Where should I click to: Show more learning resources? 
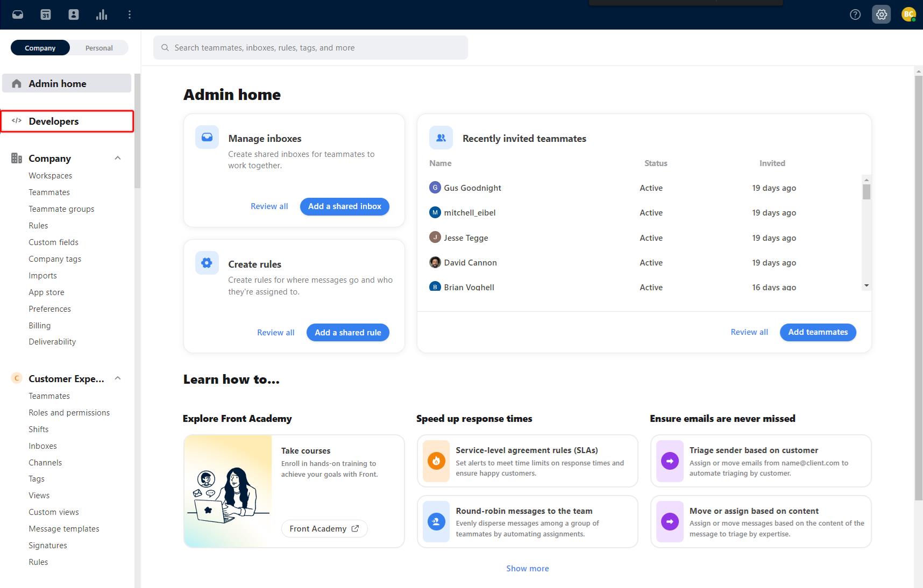coord(527,568)
